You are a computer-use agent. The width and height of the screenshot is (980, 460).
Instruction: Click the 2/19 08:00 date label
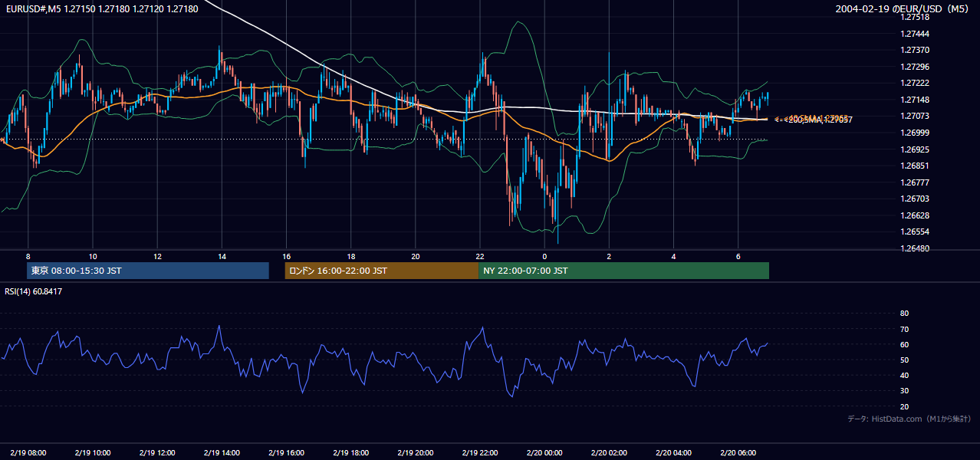[x=28, y=453]
